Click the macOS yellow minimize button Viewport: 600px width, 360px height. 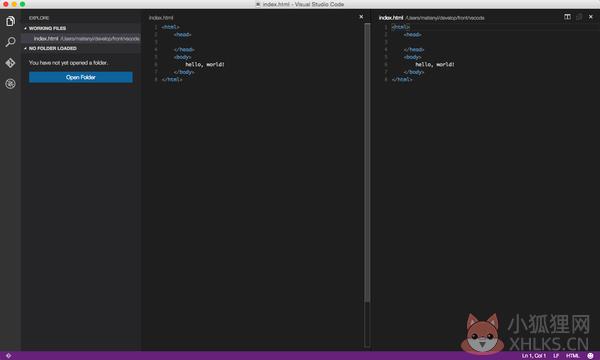click(x=14, y=4)
